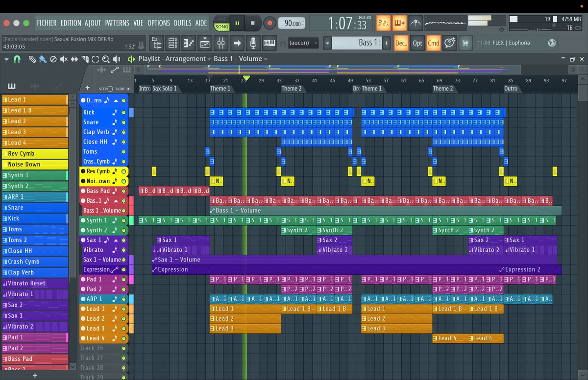Open the channel rack icon

(172, 43)
